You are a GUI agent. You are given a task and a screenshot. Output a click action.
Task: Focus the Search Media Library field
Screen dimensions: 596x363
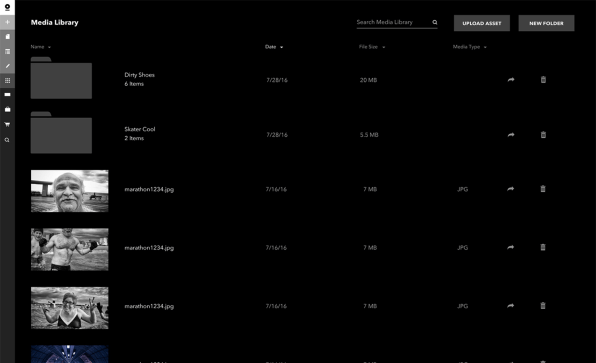tap(397, 22)
